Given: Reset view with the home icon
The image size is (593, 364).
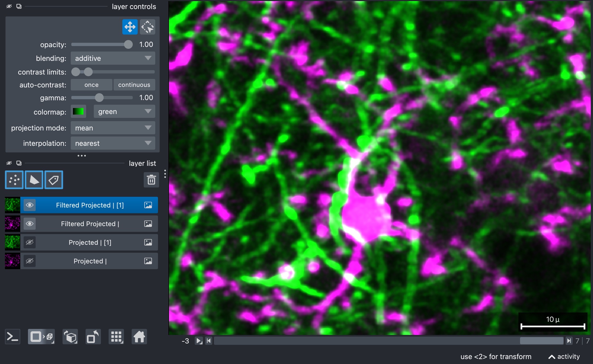Looking at the screenshot, I should (x=139, y=337).
